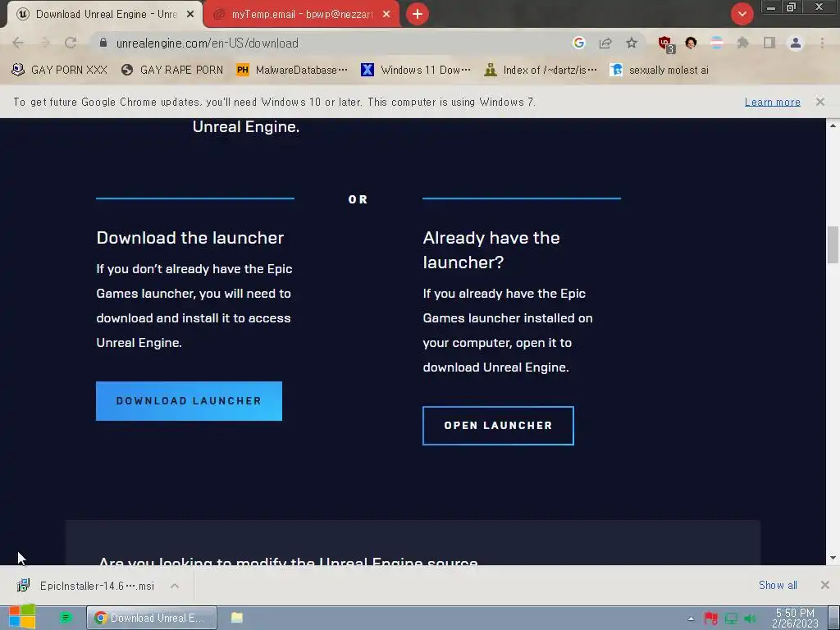The width and height of the screenshot is (840, 630).
Task: Open a new tab with the plus button
Action: pyautogui.click(x=418, y=14)
